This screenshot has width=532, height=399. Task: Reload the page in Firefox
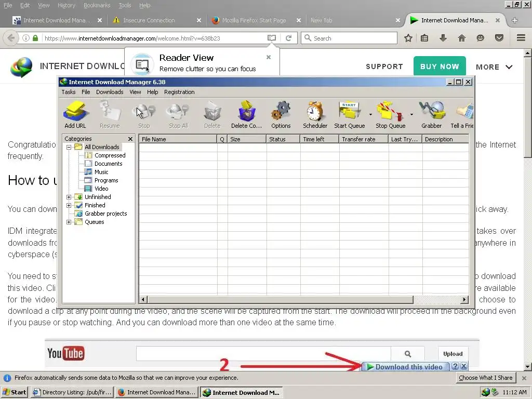click(x=288, y=38)
